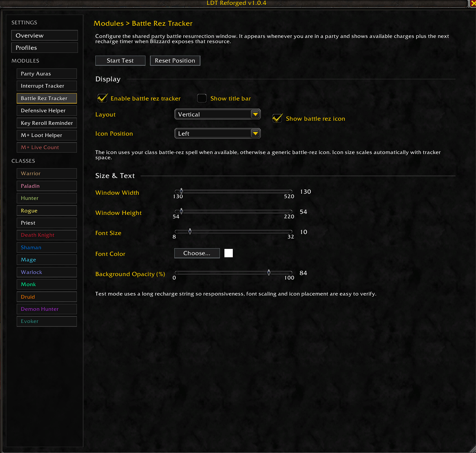The height and width of the screenshot is (453, 476).
Task: Close the LDT Reforged window
Action: pos(473,3)
